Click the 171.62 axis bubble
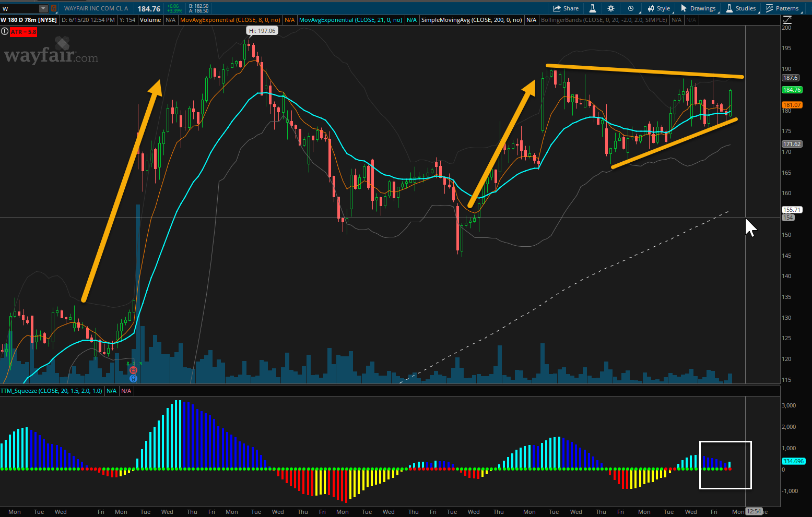Screen dimensions: 812x517 792,144
